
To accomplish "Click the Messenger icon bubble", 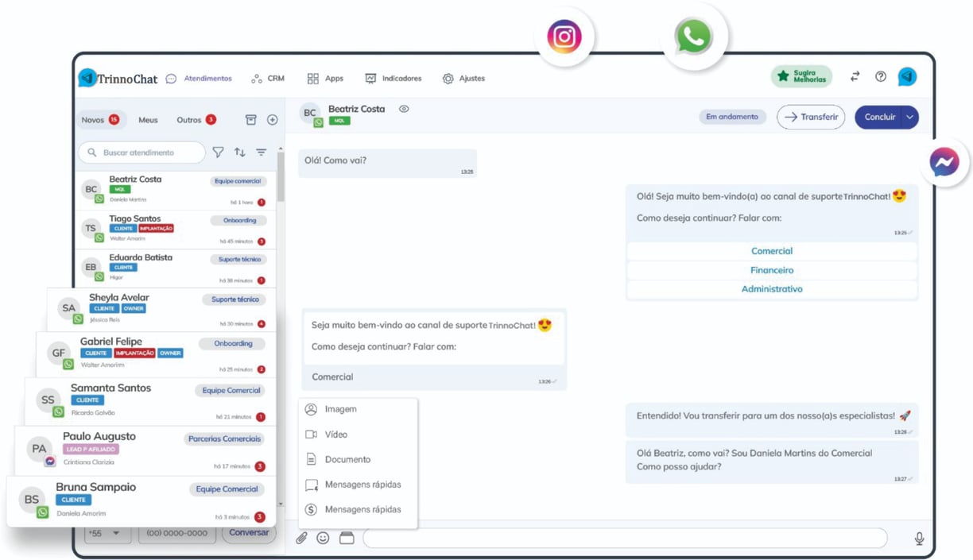I will pos(944,163).
